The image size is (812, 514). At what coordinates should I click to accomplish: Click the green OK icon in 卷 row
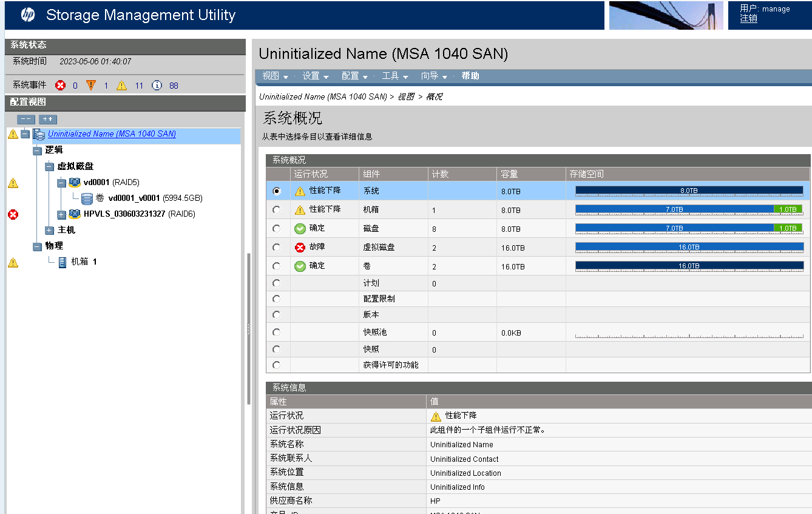[x=300, y=266]
